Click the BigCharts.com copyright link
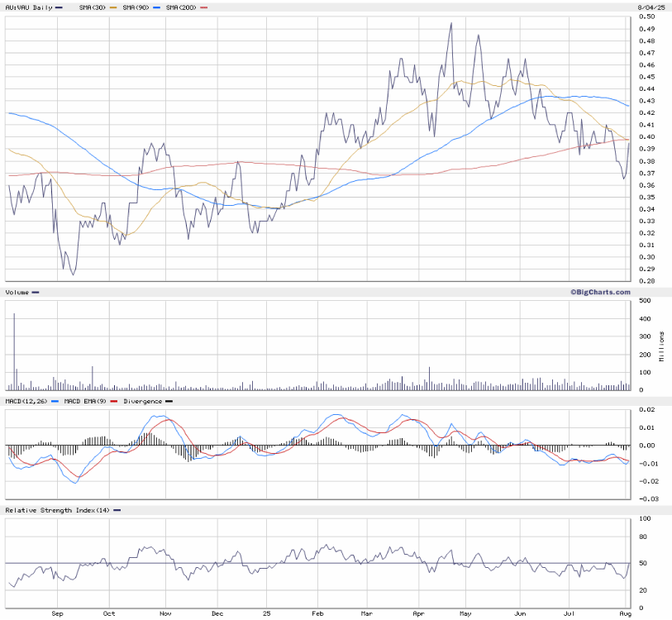This screenshot has height=620, width=672. (598, 292)
